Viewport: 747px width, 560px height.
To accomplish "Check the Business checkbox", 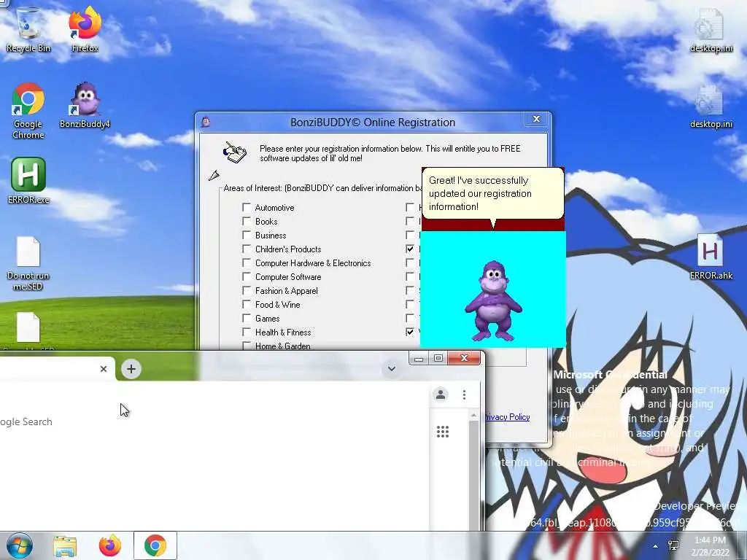I will [x=247, y=235].
